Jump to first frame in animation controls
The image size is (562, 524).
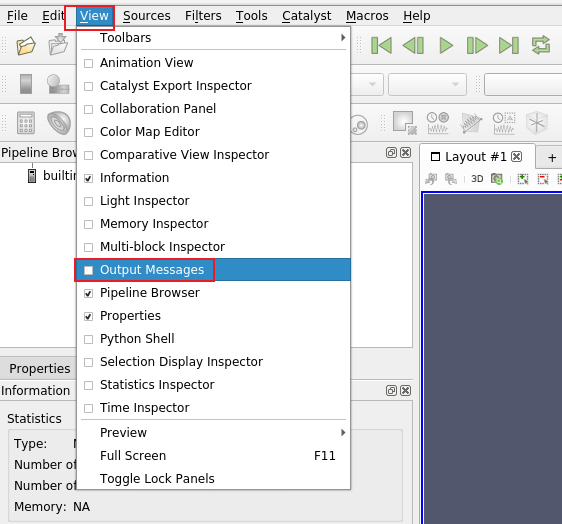381,46
